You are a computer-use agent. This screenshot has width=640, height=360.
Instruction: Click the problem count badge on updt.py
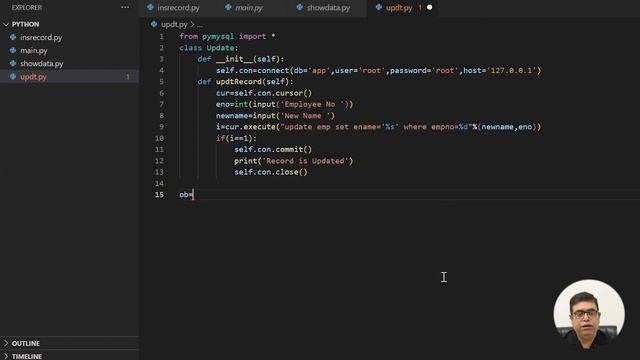[x=128, y=77]
